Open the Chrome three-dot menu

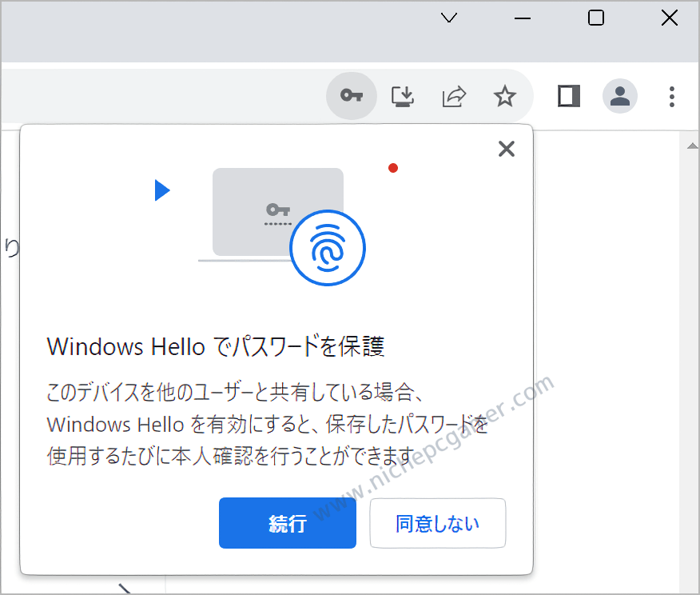click(671, 97)
